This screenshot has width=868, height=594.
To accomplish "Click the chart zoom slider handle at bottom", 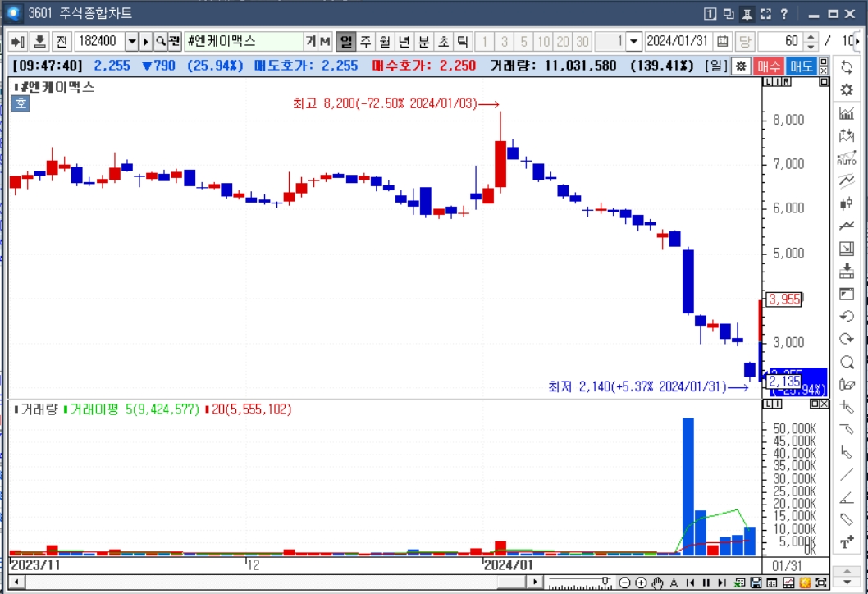I will (x=605, y=581).
